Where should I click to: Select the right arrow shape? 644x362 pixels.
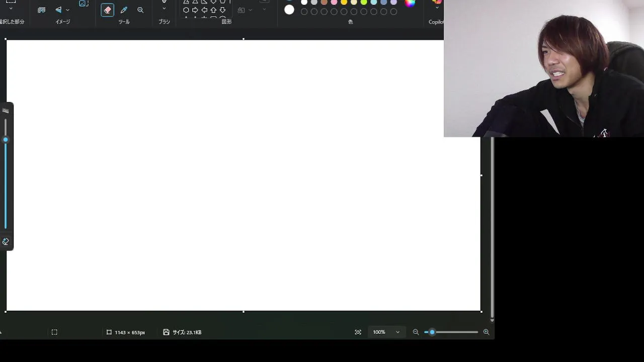pos(195,10)
